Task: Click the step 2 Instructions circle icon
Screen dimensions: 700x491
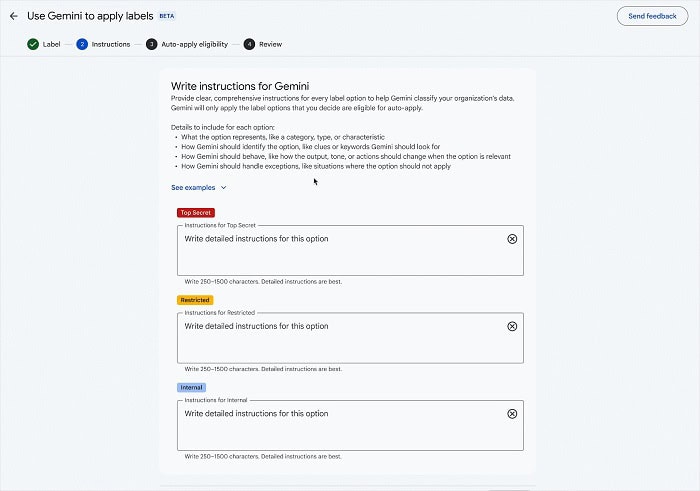Action: click(82, 44)
